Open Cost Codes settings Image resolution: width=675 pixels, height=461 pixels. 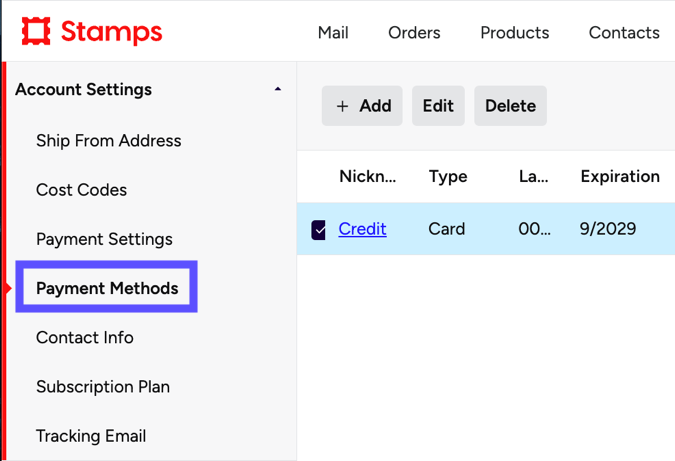point(81,190)
